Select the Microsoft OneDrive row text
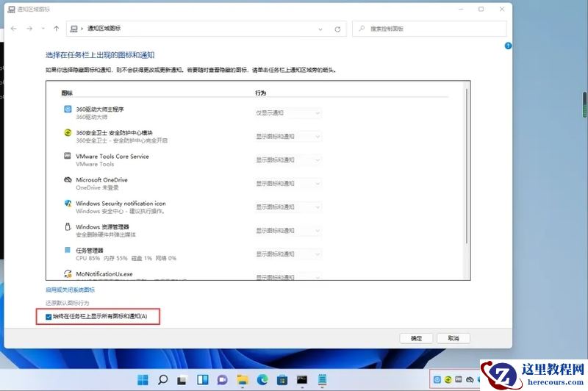Viewport: 588px width, 391px height. [101, 180]
